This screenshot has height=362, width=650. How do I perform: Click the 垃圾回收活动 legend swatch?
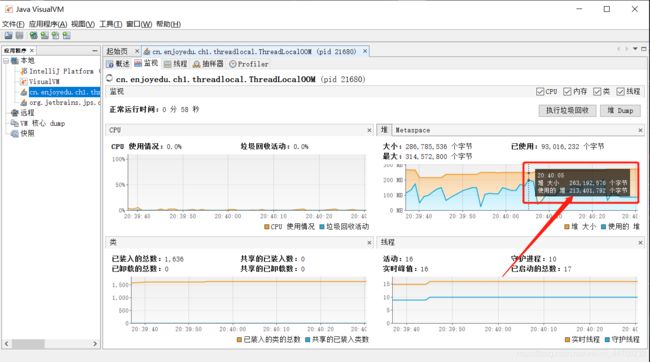[322, 227]
